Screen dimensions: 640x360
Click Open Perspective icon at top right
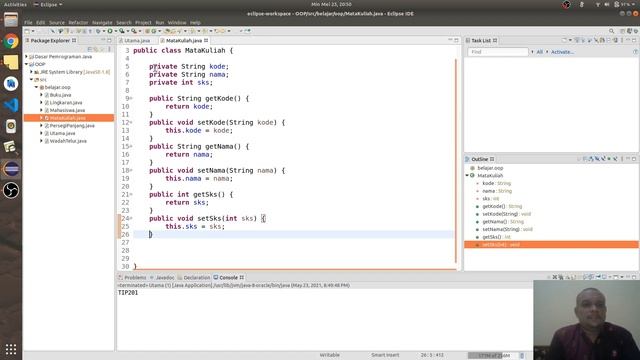622,31
